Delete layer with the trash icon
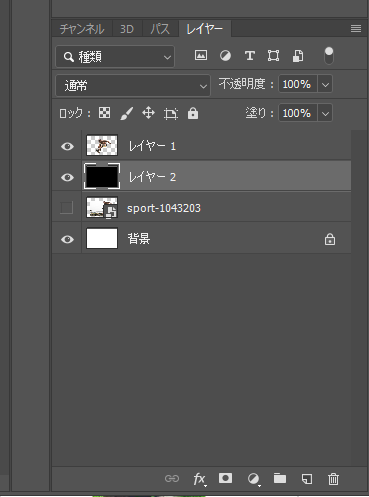 click(x=333, y=479)
